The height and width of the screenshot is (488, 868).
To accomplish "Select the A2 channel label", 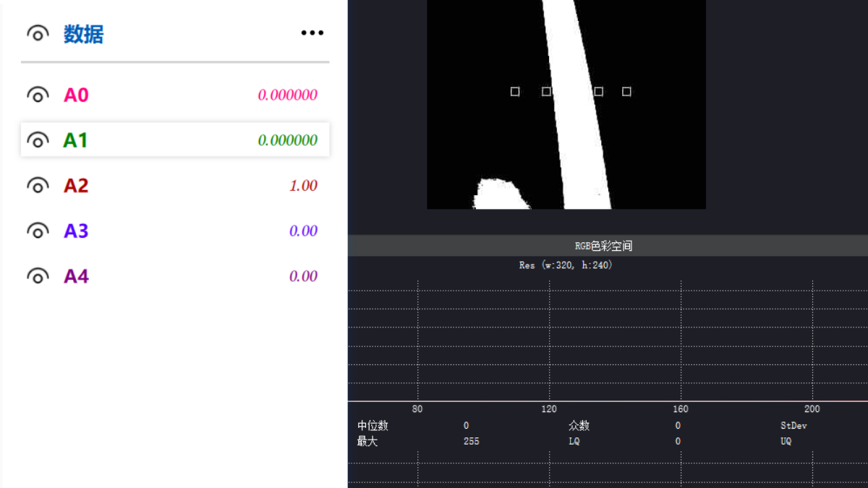I will [76, 185].
